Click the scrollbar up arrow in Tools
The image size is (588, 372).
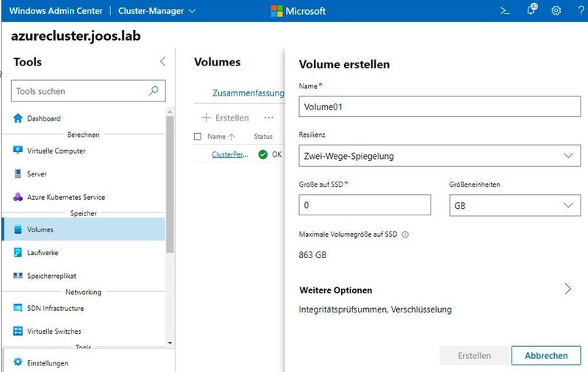(170, 112)
